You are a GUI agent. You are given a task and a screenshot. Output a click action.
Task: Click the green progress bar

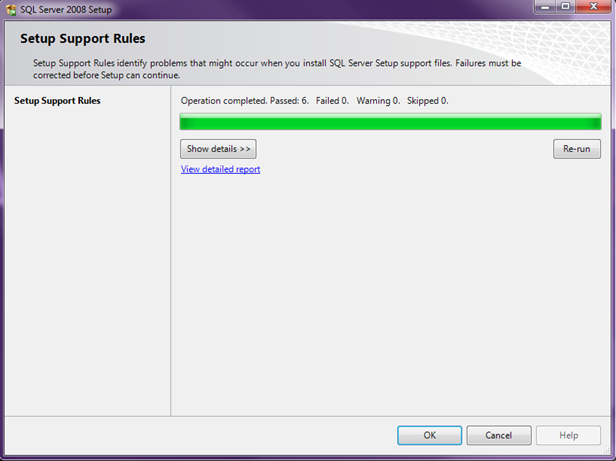click(390, 121)
